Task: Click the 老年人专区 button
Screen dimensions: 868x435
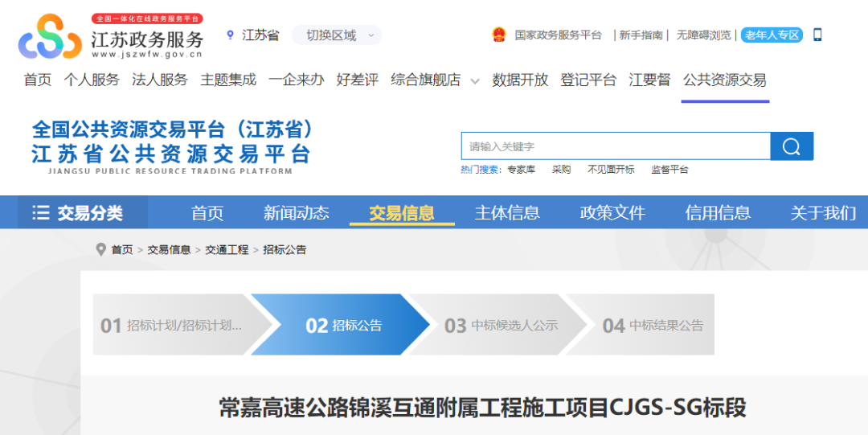Action: tap(772, 35)
